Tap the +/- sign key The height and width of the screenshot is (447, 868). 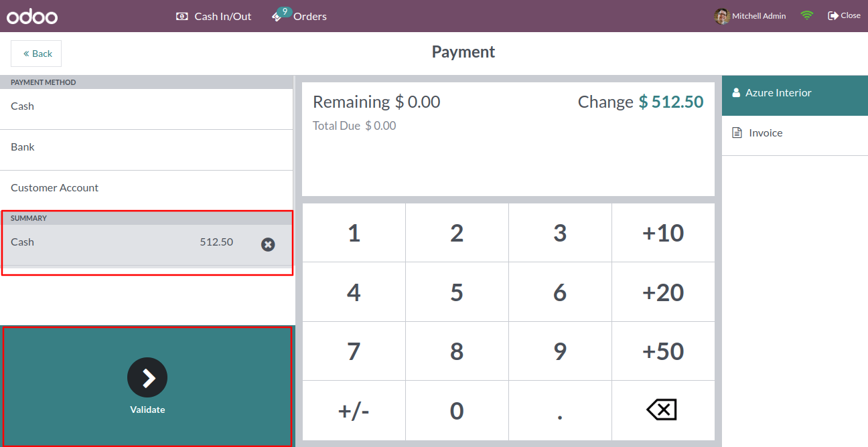354,411
